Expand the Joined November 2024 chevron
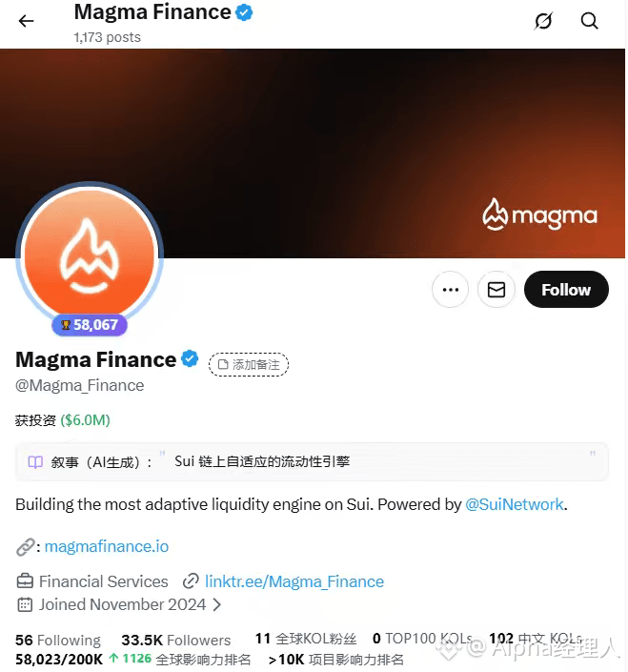 [x=217, y=604]
